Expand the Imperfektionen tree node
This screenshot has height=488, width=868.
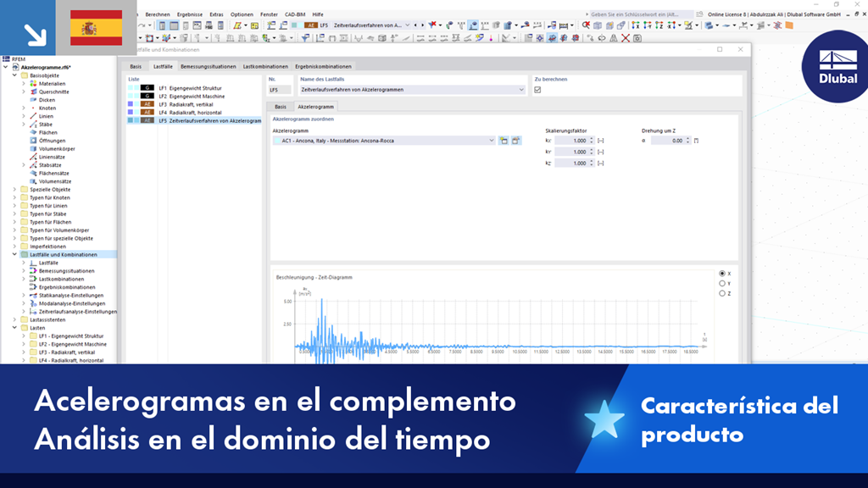click(x=15, y=247)
